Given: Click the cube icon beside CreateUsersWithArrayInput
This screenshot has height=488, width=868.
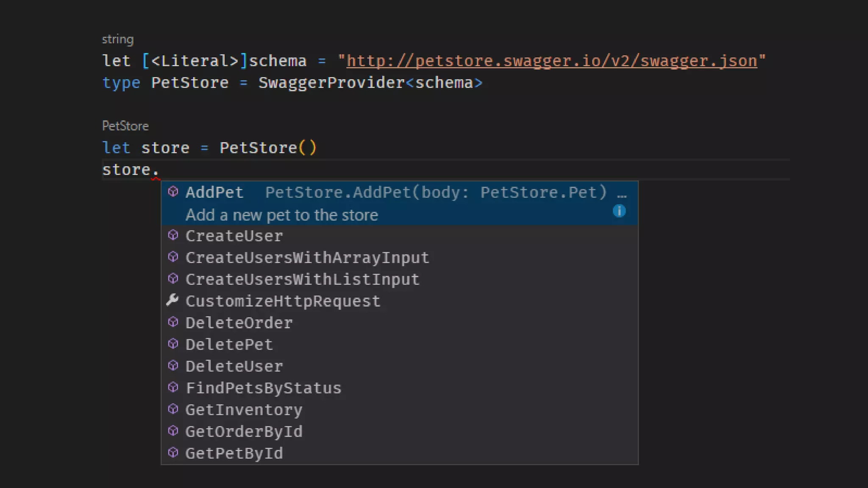Looking at the screenshot, I should coord(173,257).
